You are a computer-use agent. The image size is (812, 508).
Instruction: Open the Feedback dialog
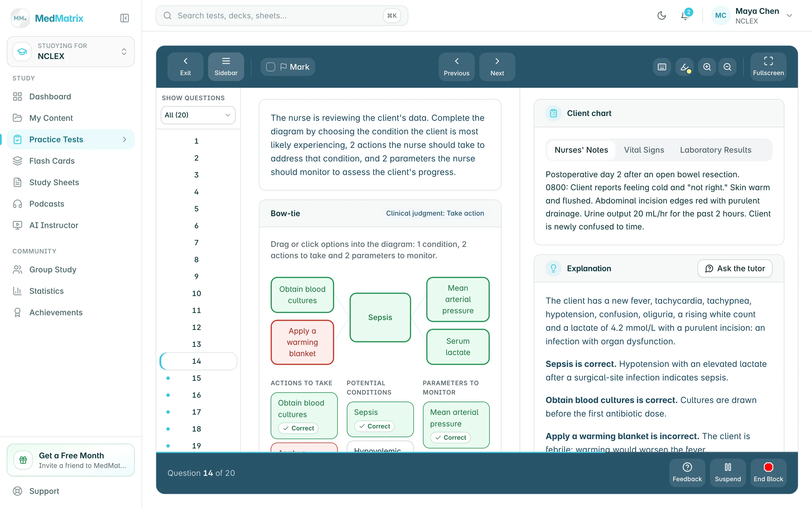coord(687,472)
